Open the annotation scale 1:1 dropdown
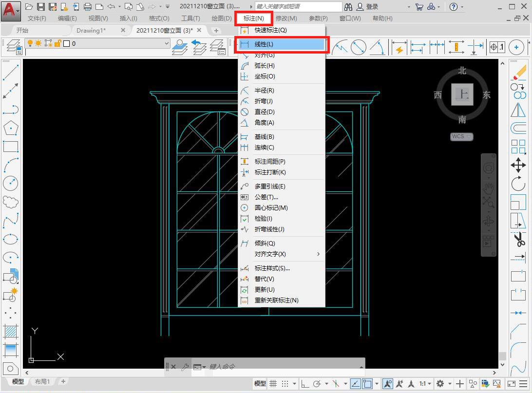Screen dimensions: 532x393 425,384
